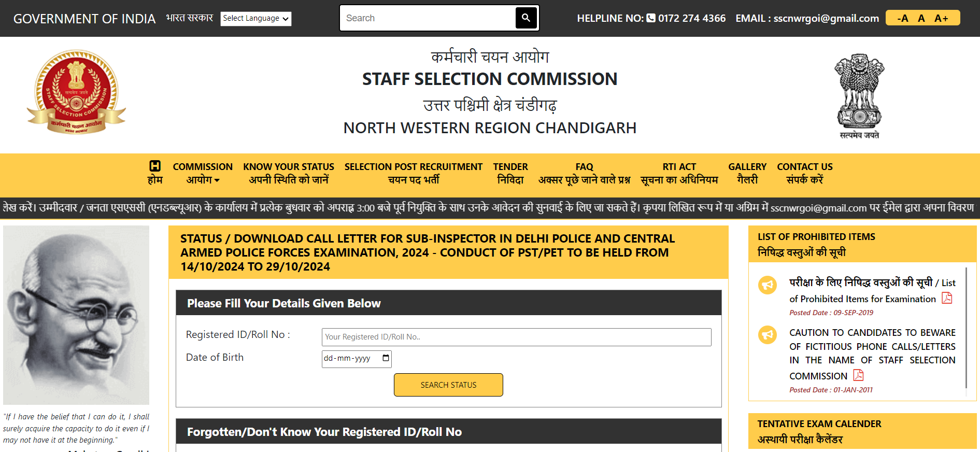
Task: Go to Know Your Status menu
Action: coord(289,173)
